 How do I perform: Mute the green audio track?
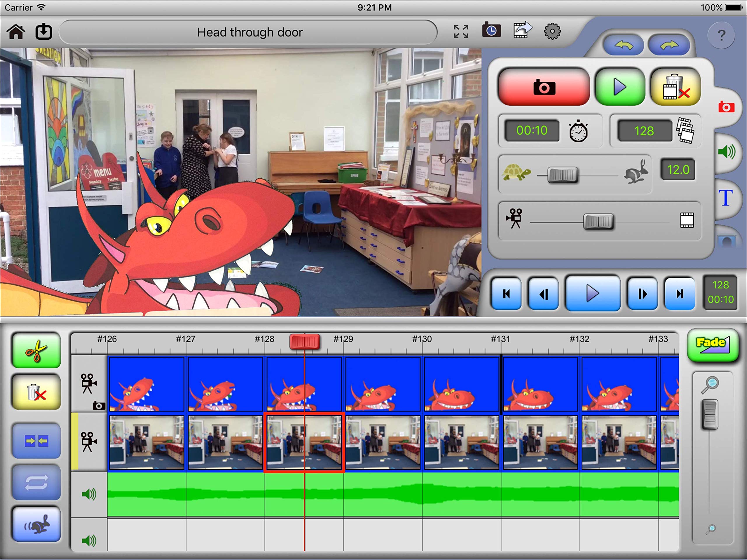[89, 494]
